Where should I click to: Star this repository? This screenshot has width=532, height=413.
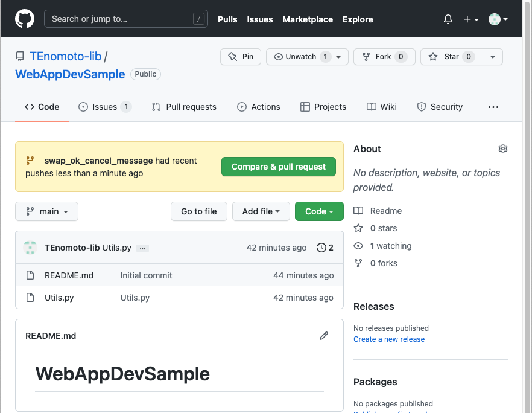[451, 57]
